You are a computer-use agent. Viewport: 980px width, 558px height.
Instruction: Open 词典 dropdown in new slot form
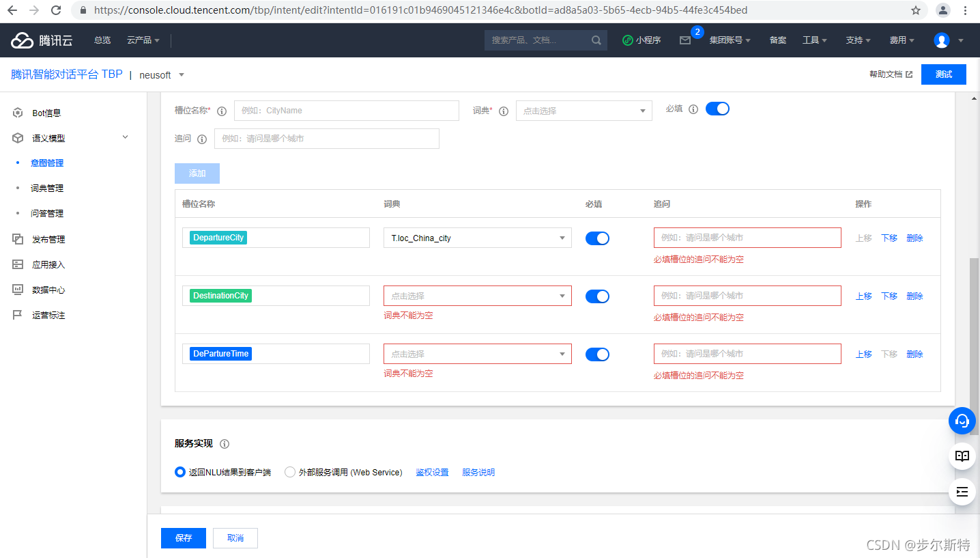click(x=584, y=111)
